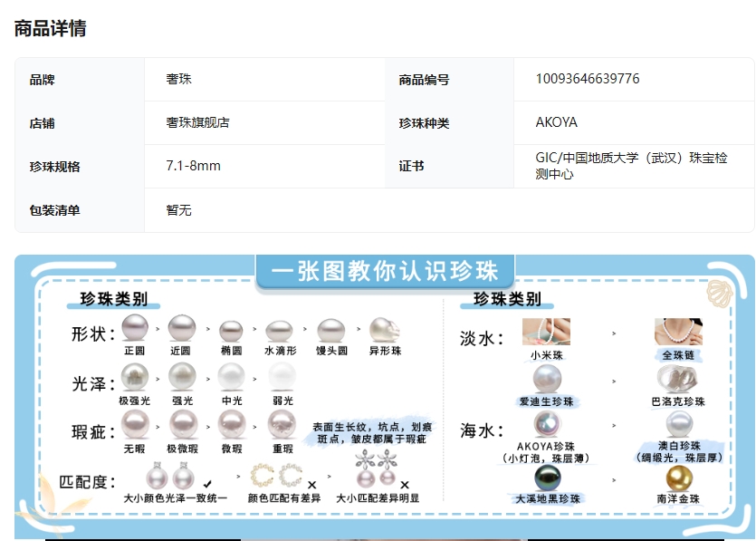Click the 一张图教你认识珍珠 banner title
This screenshot has height=541, width=756.
click(385, 271)
